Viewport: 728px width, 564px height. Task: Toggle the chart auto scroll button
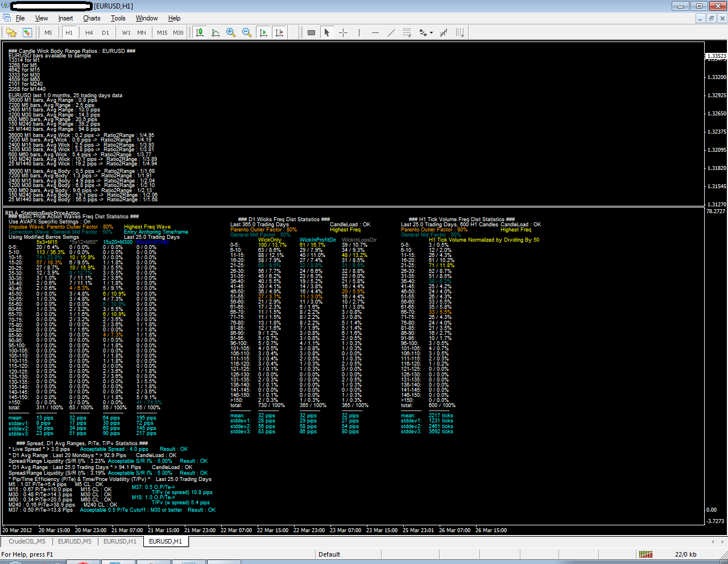[263, 32]
